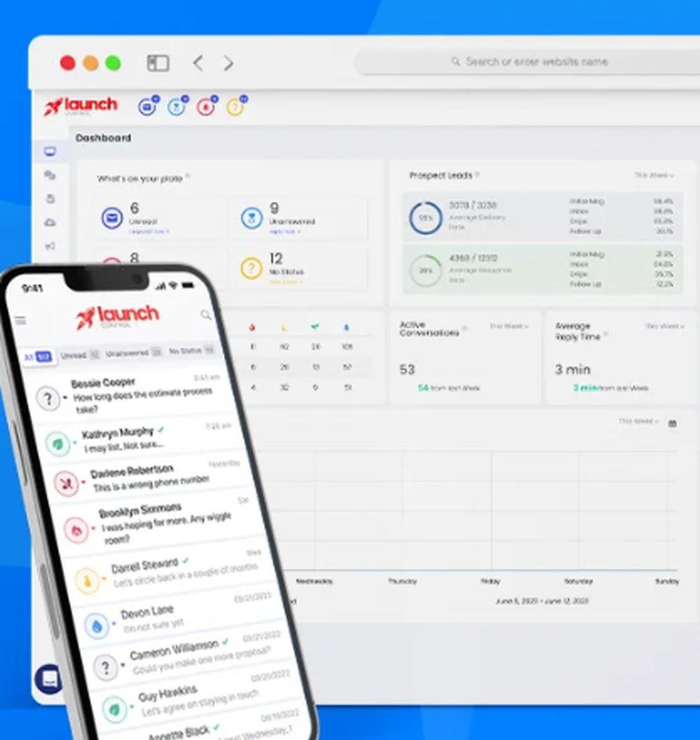This screenshot has height=740, width=700.
Task: Select the No Status tab in the phone app
Action: [x=192, y=350]
